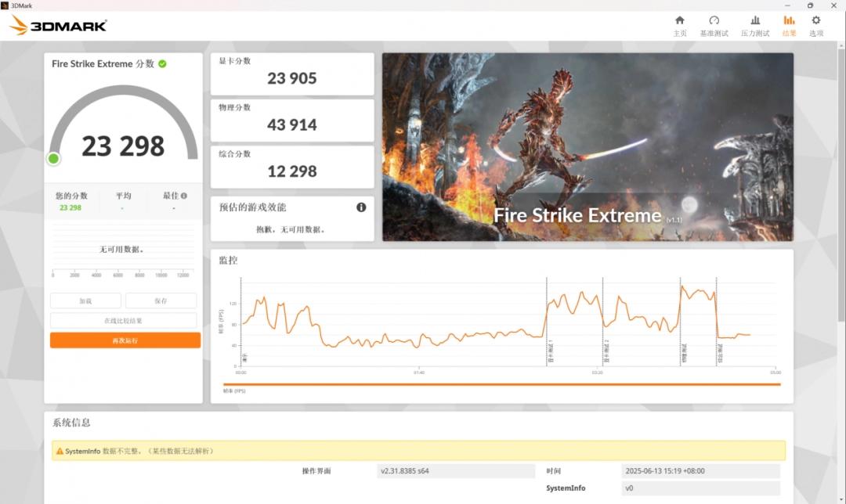Open the 选项 options gear icon
846x504 pixels.
[x=816, y=21]
